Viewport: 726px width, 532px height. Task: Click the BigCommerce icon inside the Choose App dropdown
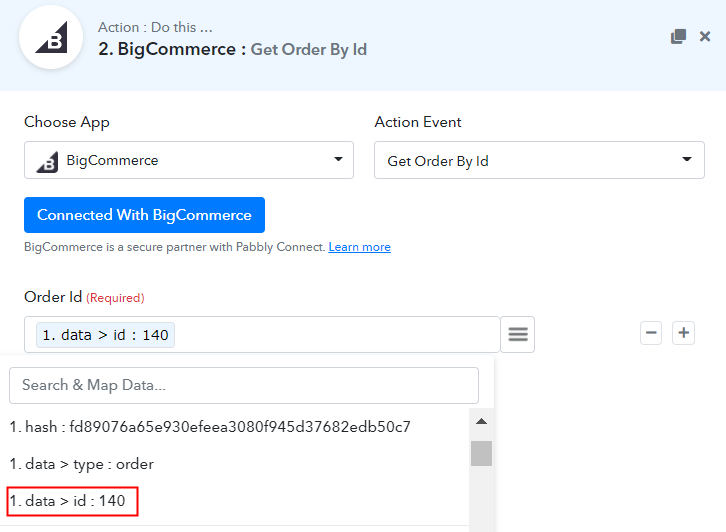48,162
